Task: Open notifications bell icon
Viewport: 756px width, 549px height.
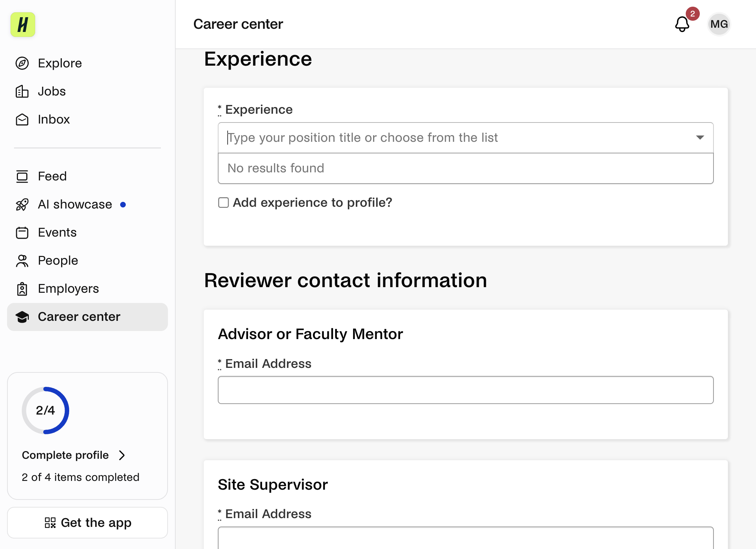Action: 682,24
